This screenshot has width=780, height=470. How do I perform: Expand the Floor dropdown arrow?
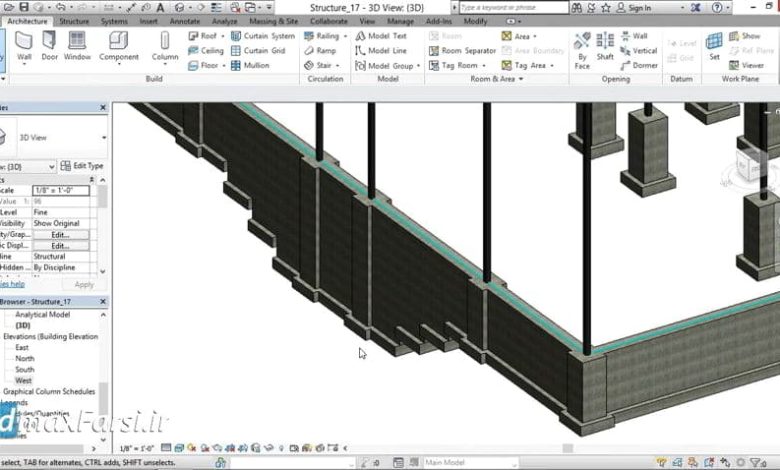[224, 66]
